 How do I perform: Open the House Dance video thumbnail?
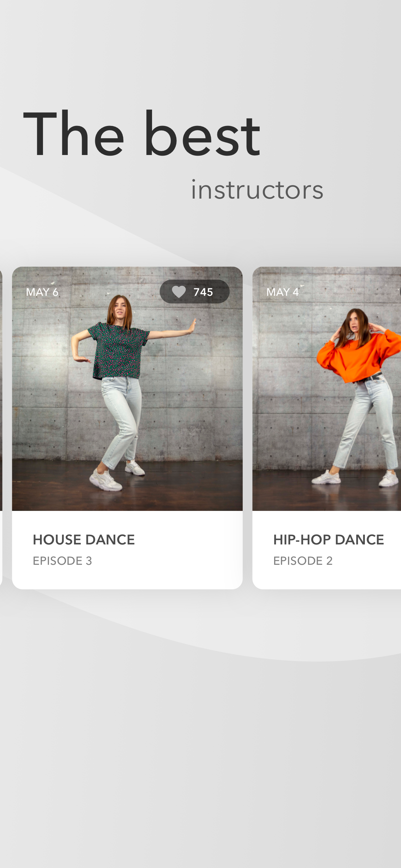[127, 388]
